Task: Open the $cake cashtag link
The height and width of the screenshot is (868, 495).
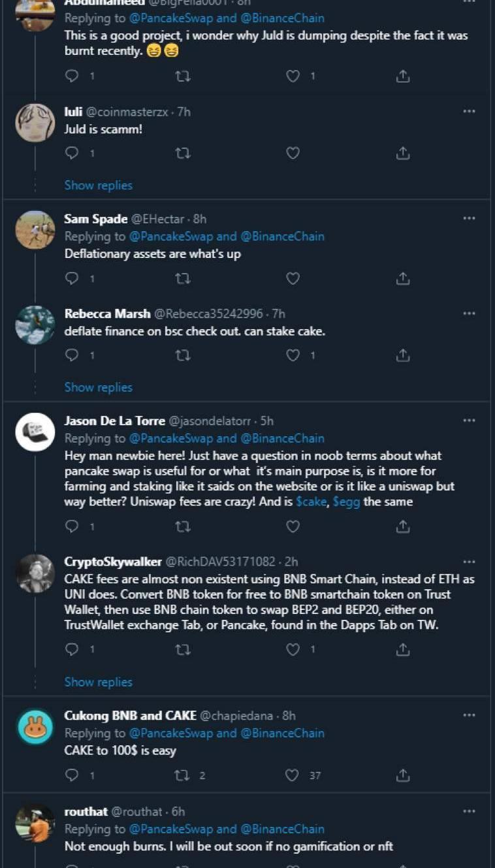Action: tap(311, 502)
